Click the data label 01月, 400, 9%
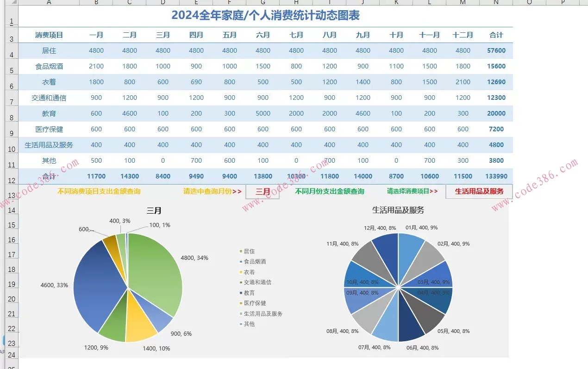This screenshot has width=588, height=369. coord(421,228)
